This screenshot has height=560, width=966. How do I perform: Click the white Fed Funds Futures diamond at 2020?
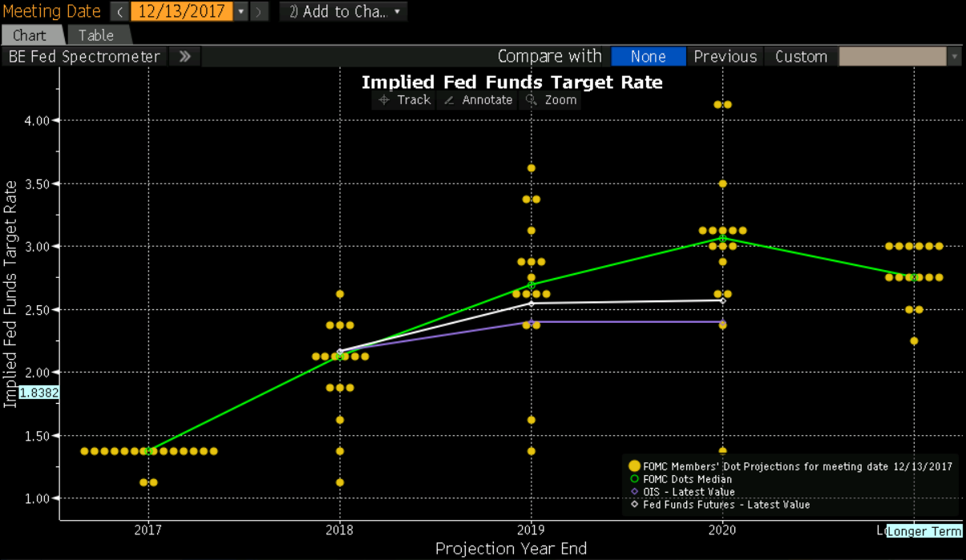click(722, 300)
